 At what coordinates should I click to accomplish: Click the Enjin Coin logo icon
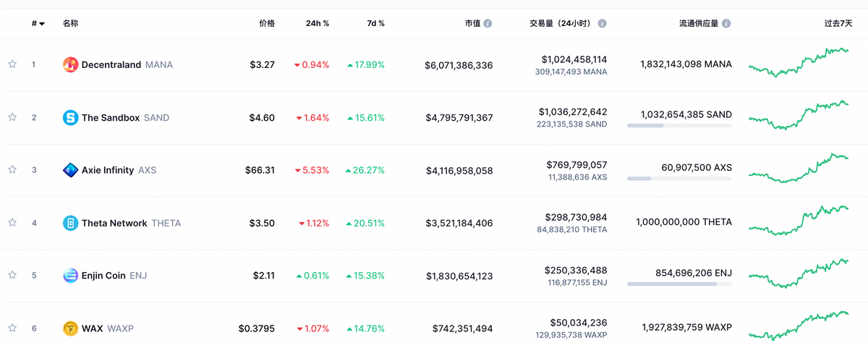pos(70,276)
